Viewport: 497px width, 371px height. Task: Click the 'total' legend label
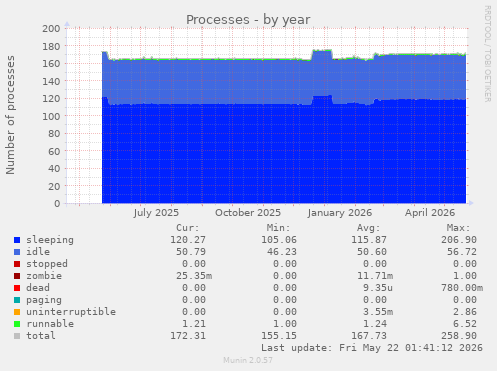pyautogui.click(x=41, y=336)
